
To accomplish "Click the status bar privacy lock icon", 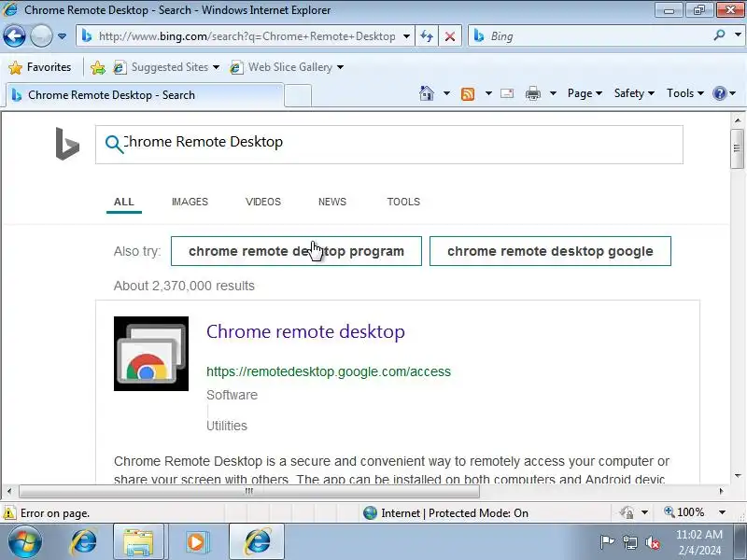I will click(627, 512).
